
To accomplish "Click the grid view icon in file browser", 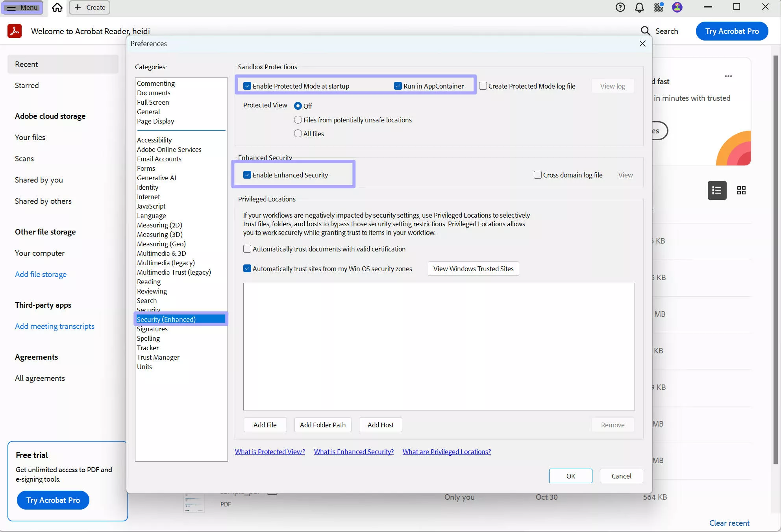I will pos(740,190).
